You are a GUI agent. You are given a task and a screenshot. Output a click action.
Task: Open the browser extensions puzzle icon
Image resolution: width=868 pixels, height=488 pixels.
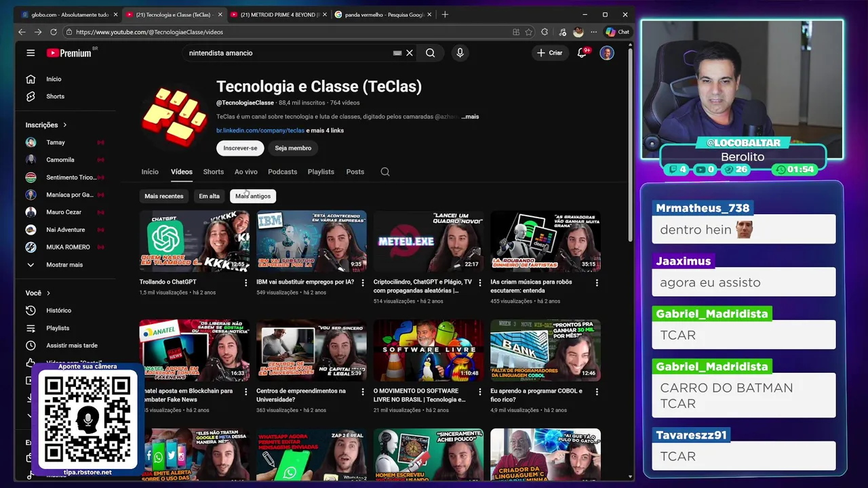pos(545,32)
